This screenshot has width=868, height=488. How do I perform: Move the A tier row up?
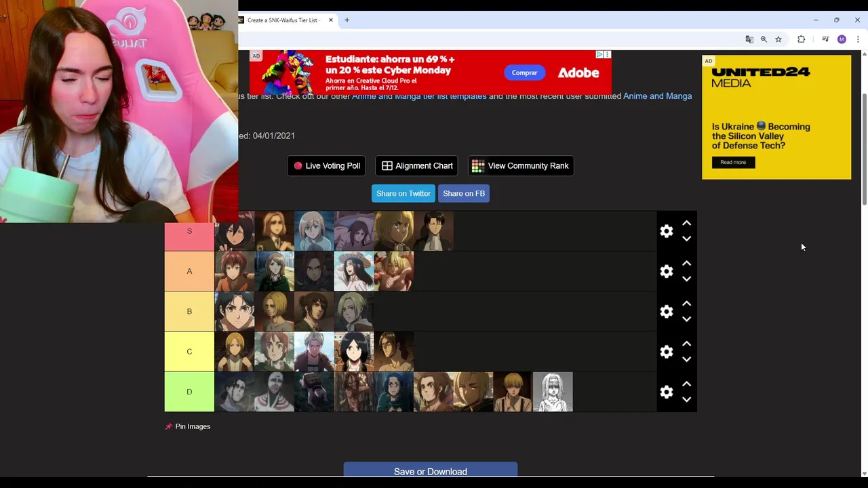tap(686, 263)
